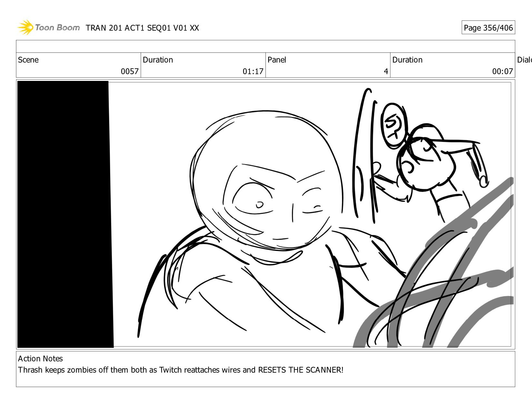This screenshot has height=411, width=532.
Task: Select the title text TRAN 201 ACT1 SEQ01 V01 XX
Action: click(142, 28)
